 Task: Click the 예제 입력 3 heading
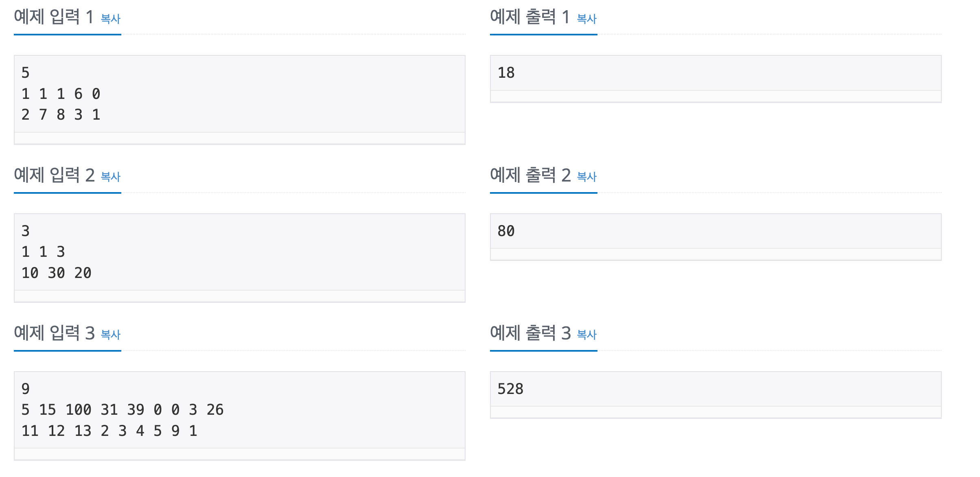[x=55, y=333]
